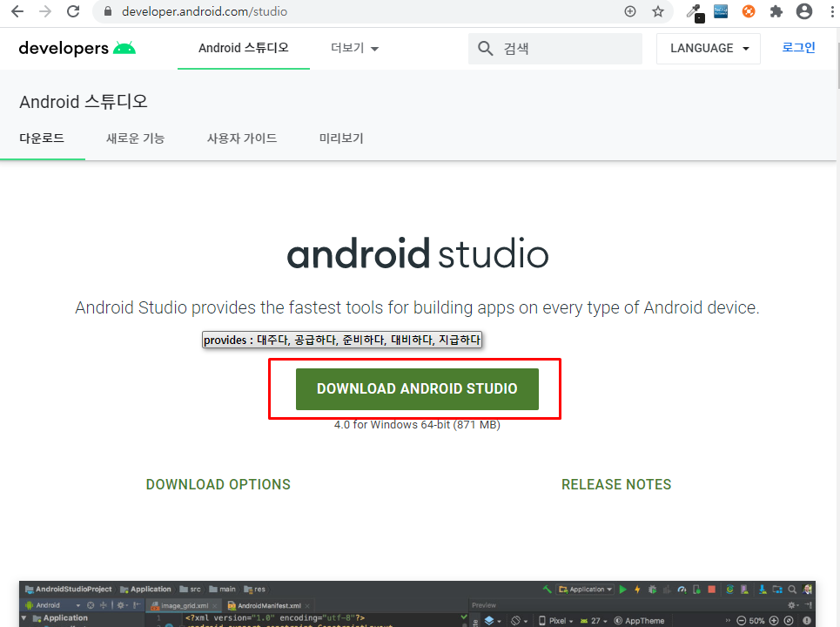Click the install plus-circle icon in address bar
Screen dimensions: 840x627
tap(630, 11)
